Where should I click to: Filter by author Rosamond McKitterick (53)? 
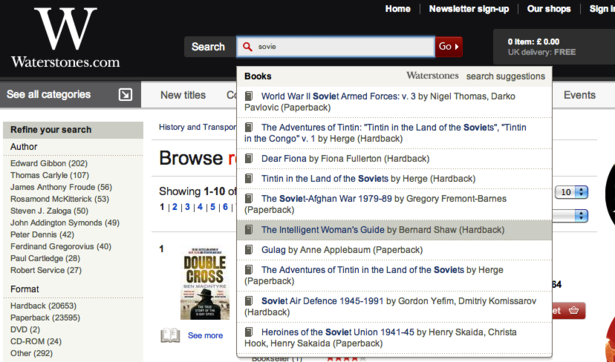click(60, 199)
